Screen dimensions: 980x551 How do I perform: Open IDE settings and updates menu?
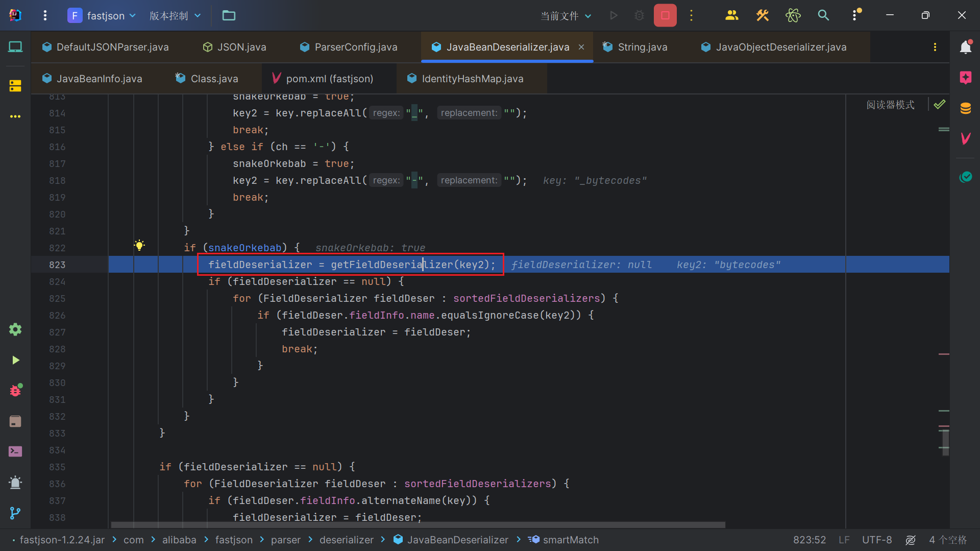click(855, 15)
